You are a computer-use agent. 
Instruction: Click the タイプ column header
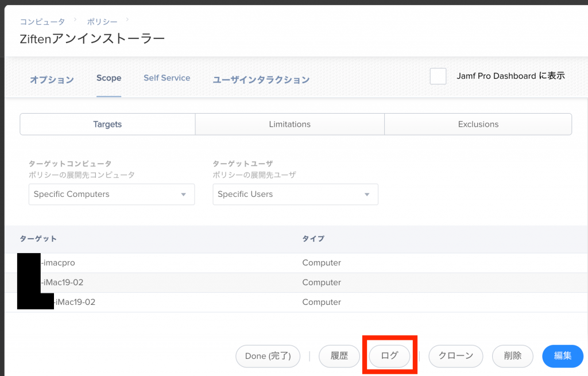pyautogui.click(x=314, y=239)
